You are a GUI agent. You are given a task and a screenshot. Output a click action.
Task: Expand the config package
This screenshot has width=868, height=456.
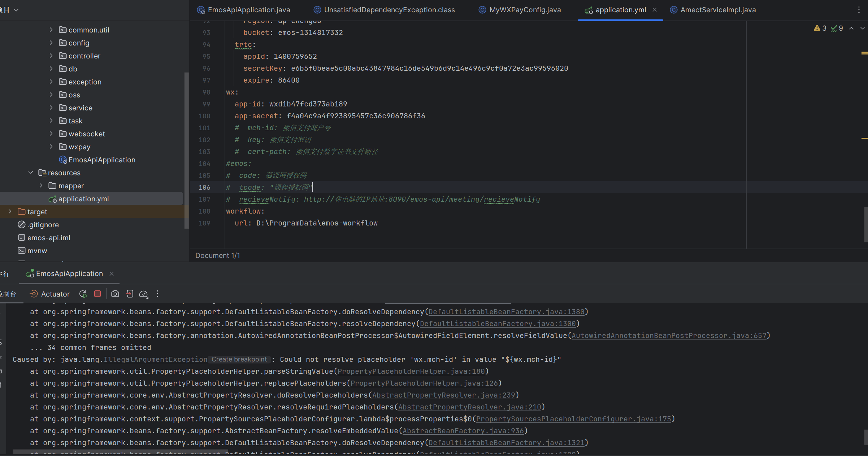(51, 43)
